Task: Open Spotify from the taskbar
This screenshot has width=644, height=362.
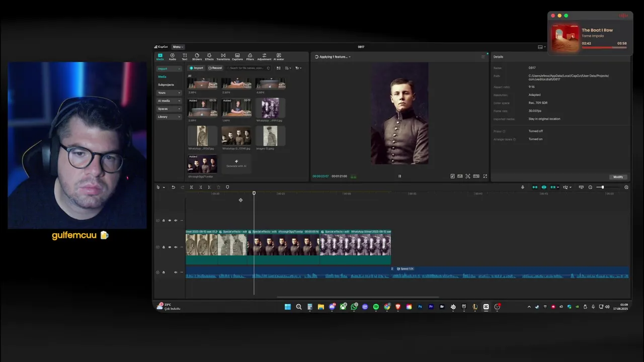Action: coord(376,307)
